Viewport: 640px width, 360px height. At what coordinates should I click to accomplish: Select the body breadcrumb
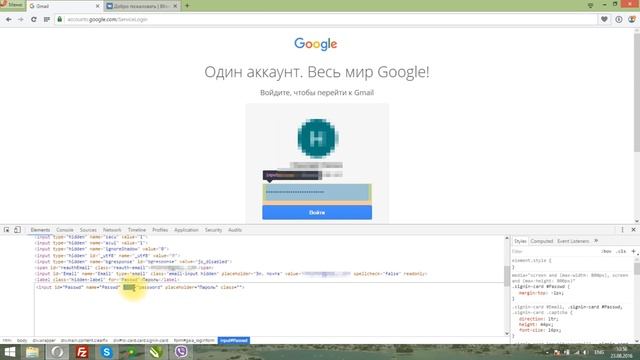tap(22, 340)
